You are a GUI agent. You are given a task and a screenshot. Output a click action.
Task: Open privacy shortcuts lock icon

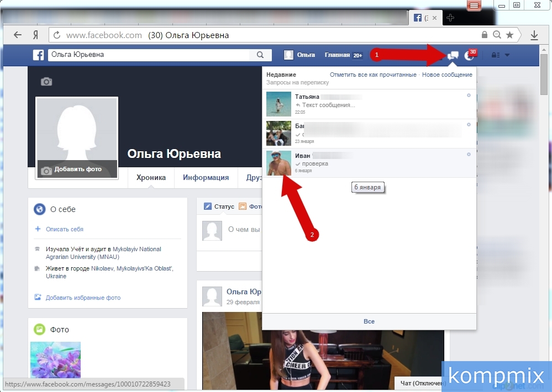[495, 55]
